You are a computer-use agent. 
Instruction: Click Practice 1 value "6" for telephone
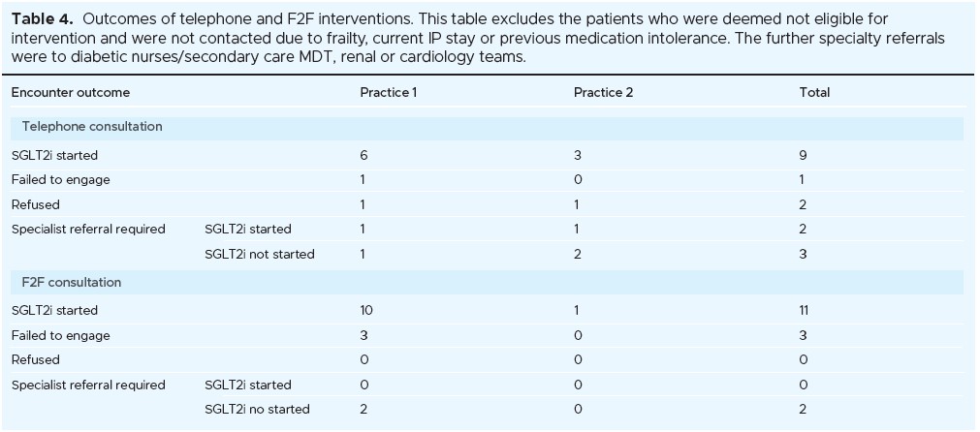[x=364, y=155]
